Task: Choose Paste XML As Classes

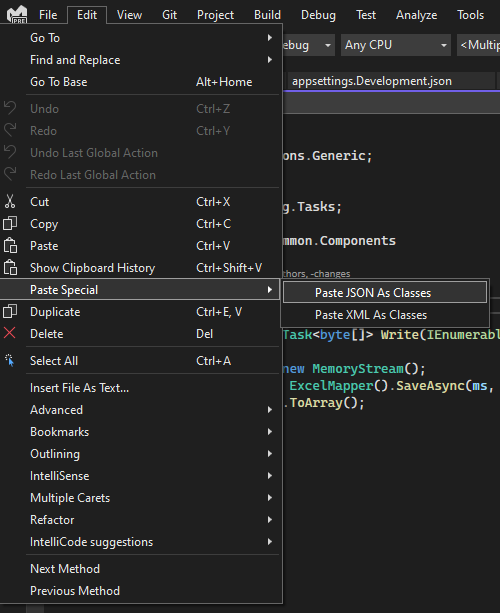Action: tap(385, 315)
